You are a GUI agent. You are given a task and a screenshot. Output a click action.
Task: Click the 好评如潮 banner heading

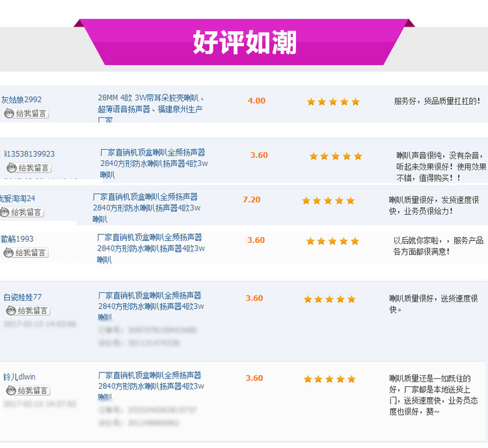click(244, 42)
